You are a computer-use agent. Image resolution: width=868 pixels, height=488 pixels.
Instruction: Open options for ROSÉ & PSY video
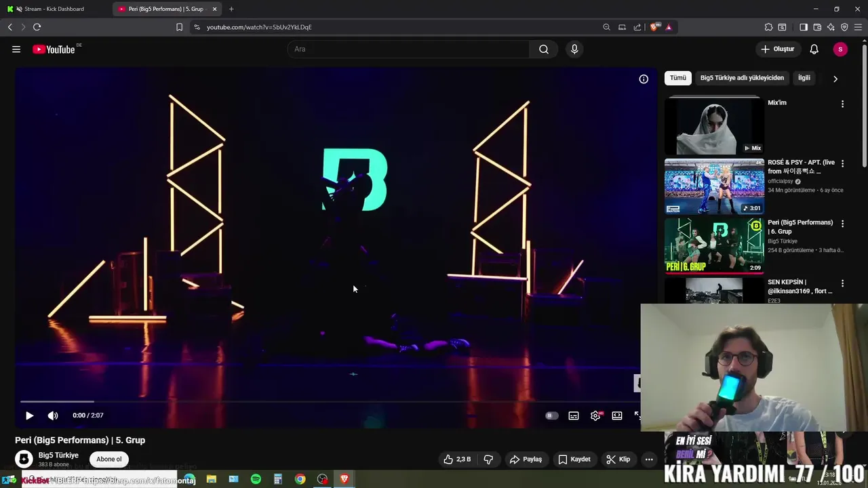(x=842, y=163)
